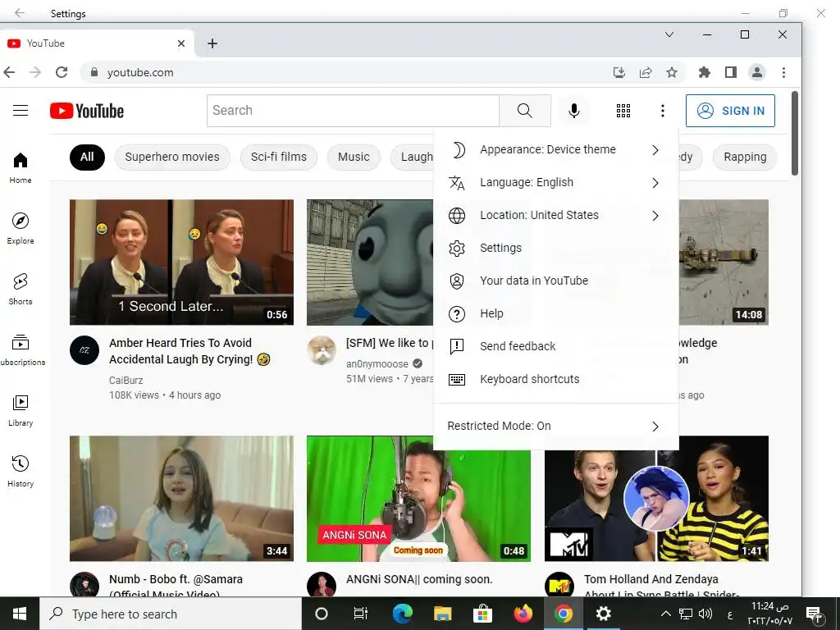This screenshot has width=840, height=630.
Task: Click the search magnifier button
Action: click(x=524, y=111)
